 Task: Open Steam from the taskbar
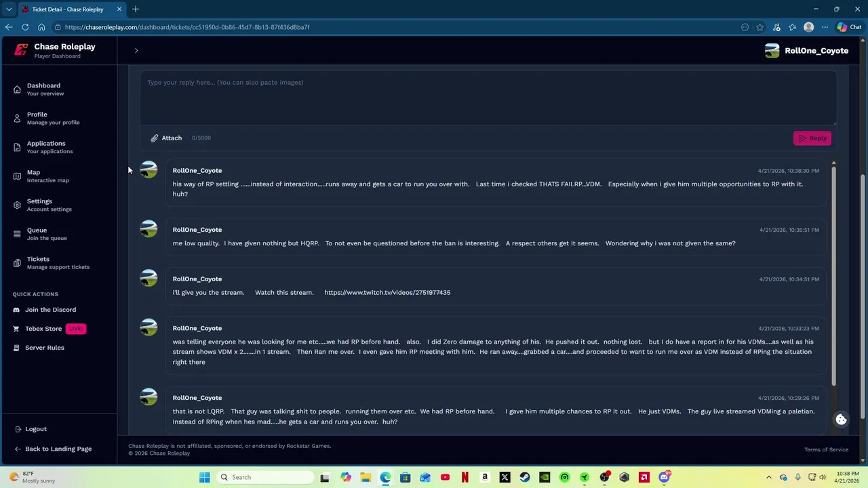(524, 477)
